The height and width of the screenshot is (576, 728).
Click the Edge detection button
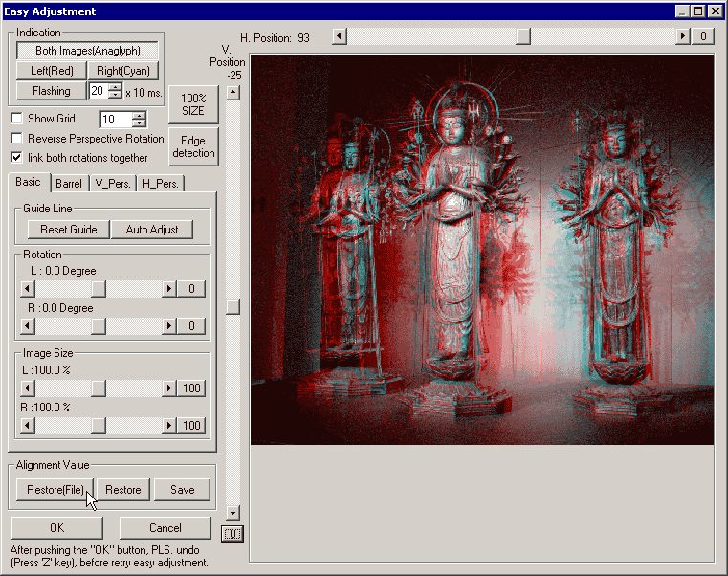(x=193, y=146)
